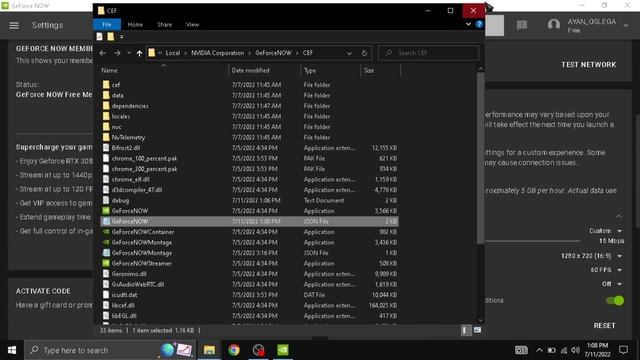Viewport: 640px width, 360px height.
Task: Click RESET in GeForce NOW settings
Action: [604, 326]
